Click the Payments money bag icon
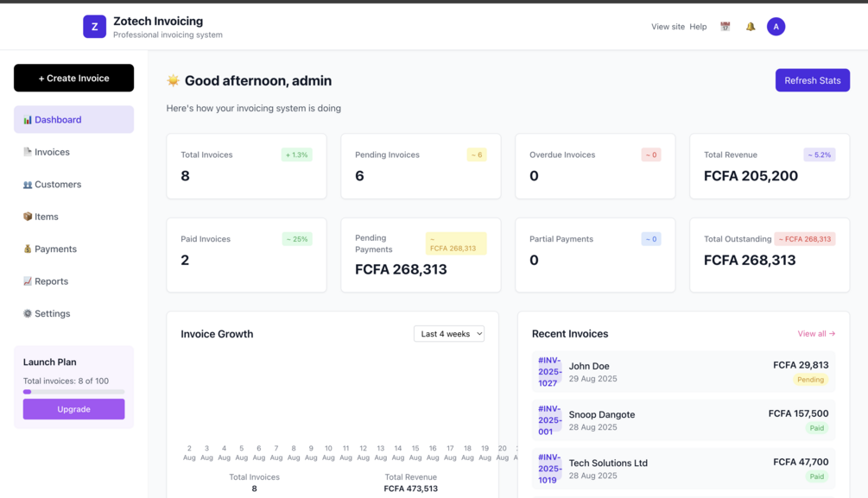868x498 pixels. tap(27, 249)
